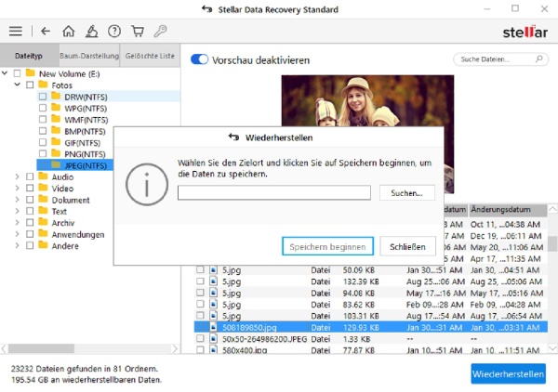This screenshot has height=392, width=558.
Task: Click the blue Wiederherstellen button
Action: pyautogui.click(x=508, y=373)
